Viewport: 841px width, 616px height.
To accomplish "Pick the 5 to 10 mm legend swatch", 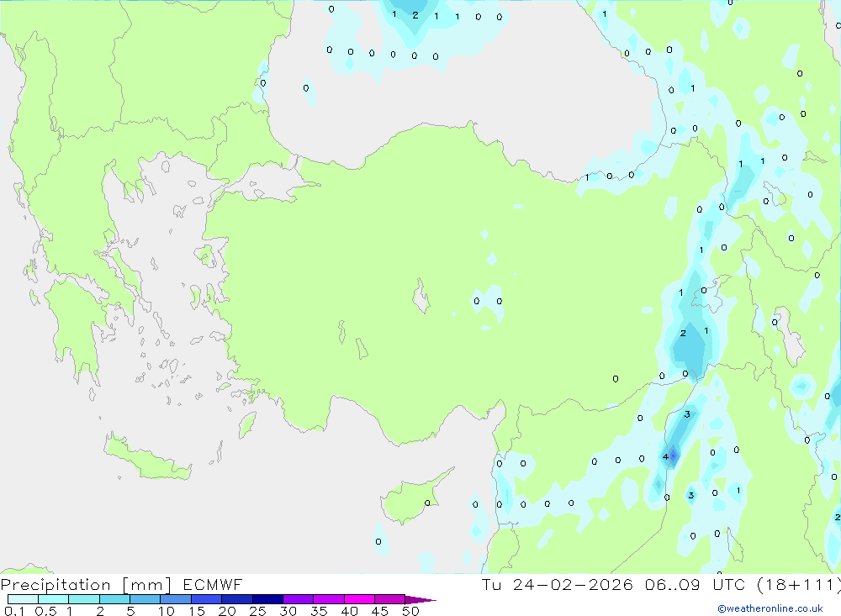I will click(145, 599).
